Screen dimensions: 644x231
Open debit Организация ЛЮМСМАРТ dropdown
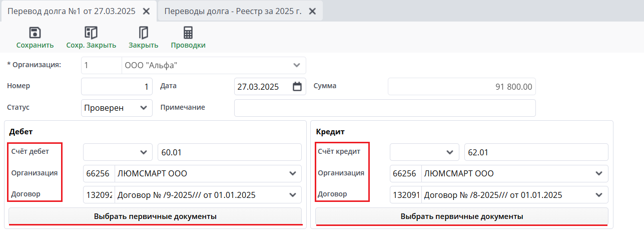click(293, 173)
